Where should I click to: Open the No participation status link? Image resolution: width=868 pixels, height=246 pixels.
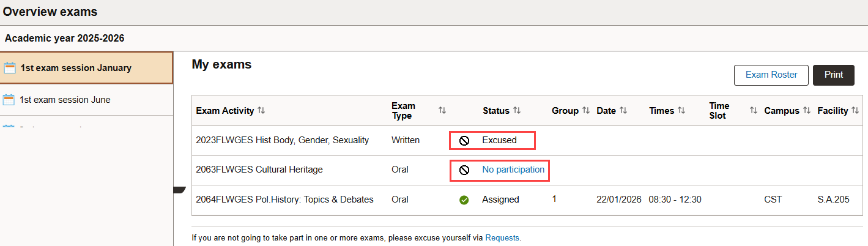tap(513, 170)
